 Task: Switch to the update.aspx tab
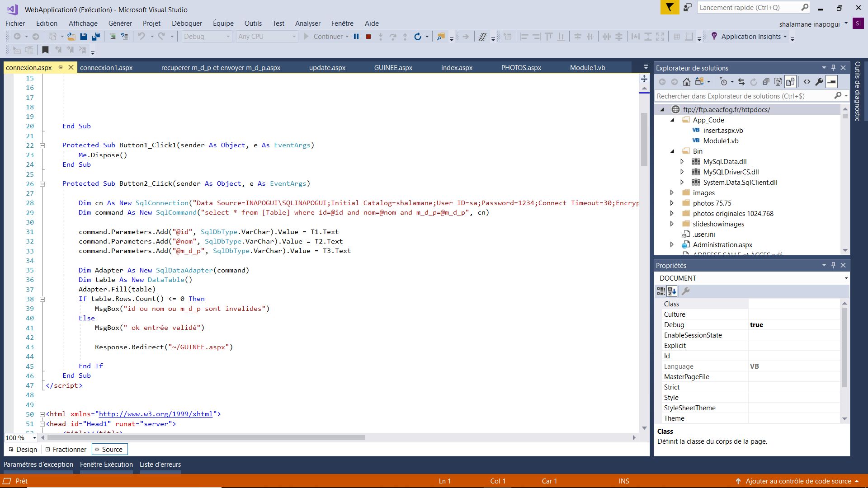coord(327,68)
